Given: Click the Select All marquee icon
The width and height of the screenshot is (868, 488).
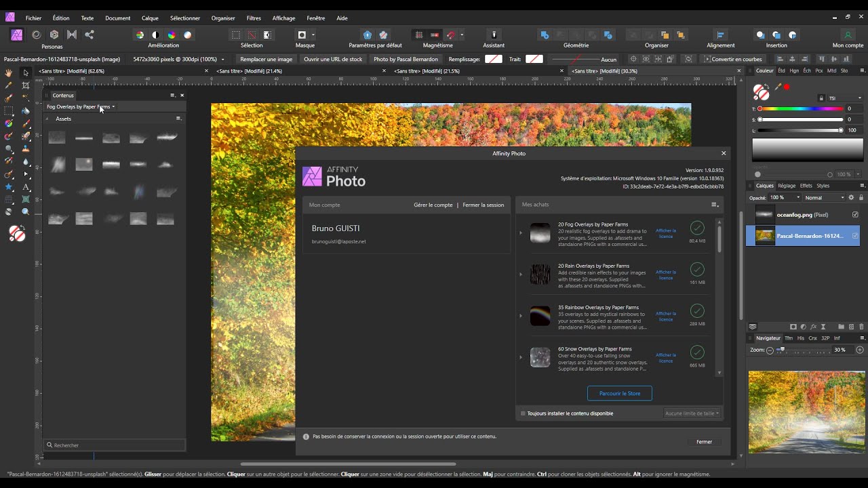Looking at the screenshot, I should 236,35.
